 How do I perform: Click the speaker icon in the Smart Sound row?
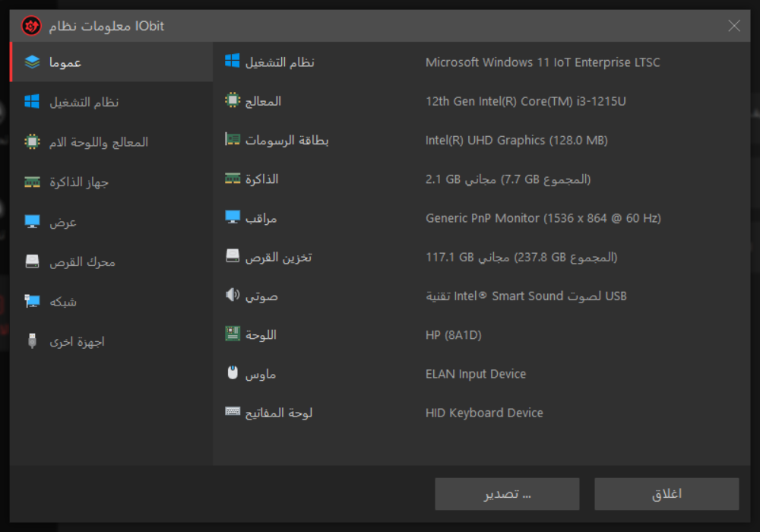(233, 295)
